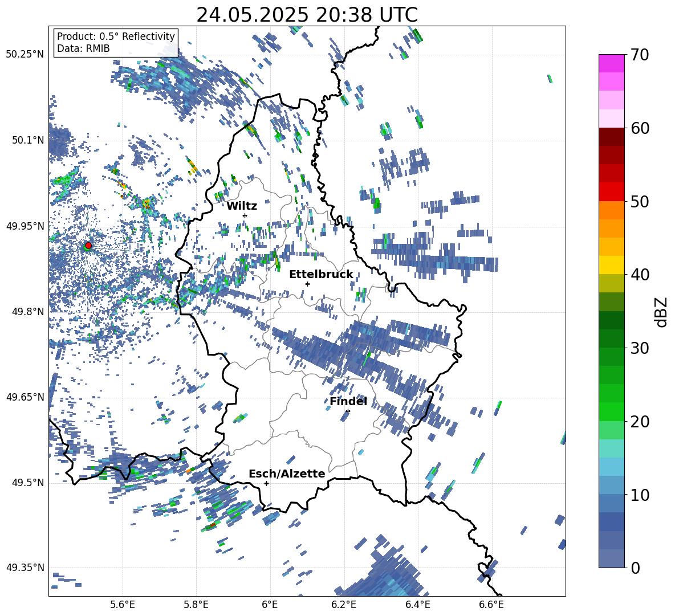Click the 6°E longitude tick label
The height and width of the screenshot is (616, 675).
[270, 605]
